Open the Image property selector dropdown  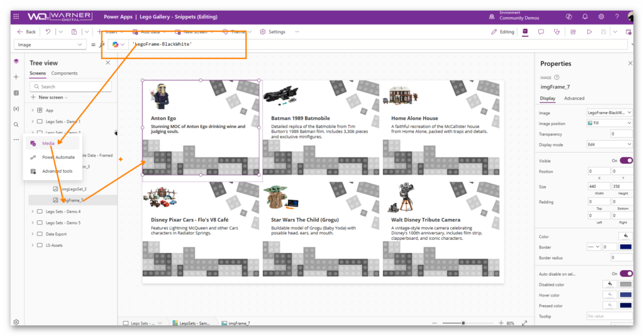pos(50,45)
